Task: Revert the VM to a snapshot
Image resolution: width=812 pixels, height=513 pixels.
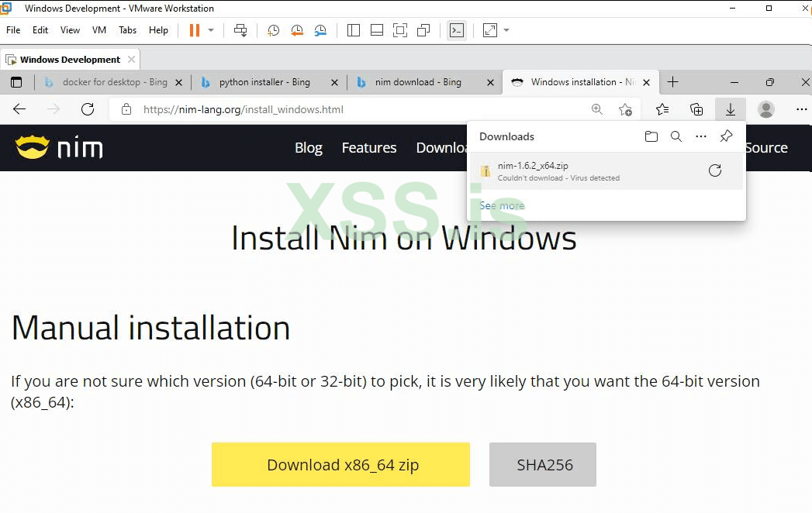Action: [x=297, y=30]
